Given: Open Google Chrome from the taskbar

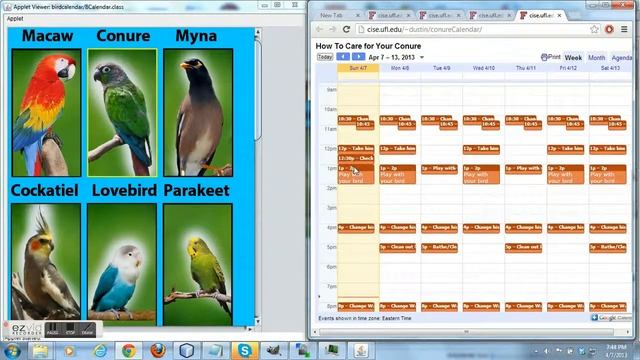Looking at the screenshot, I should coord(129,351).
